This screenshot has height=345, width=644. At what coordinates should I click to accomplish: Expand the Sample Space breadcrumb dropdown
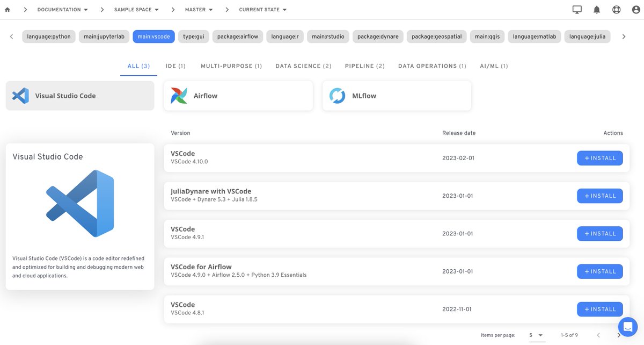(x=136, y=10)
